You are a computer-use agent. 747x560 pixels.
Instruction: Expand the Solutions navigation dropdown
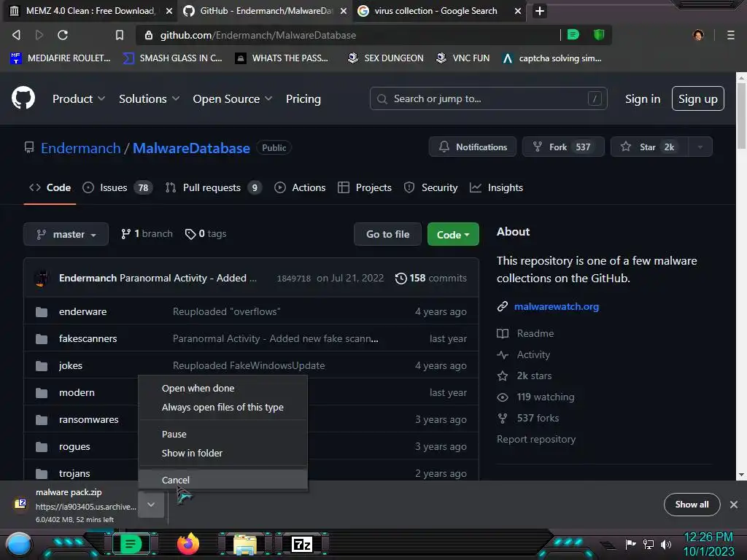pos(149,98)
